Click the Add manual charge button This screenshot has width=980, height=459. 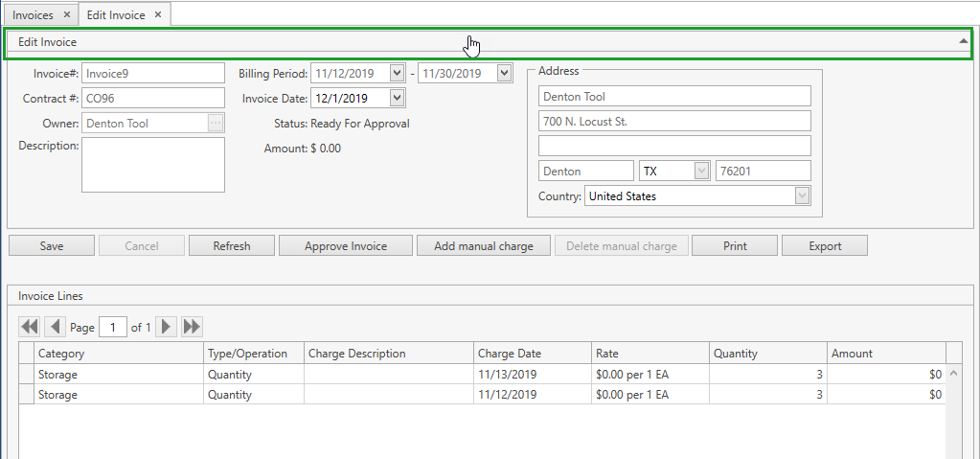(484, 246)
